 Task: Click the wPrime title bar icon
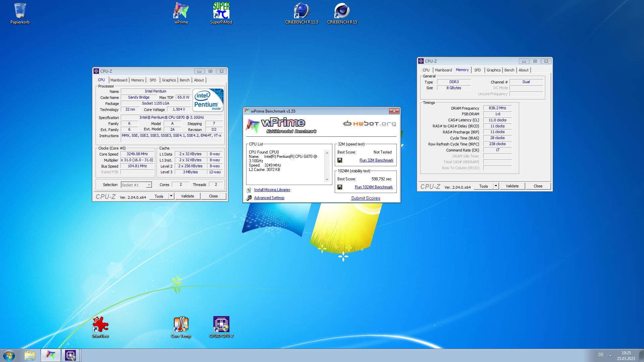point(247,111)
